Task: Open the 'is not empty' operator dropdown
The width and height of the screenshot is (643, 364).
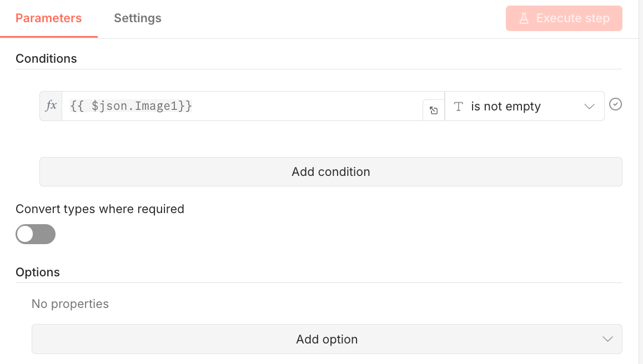Action: (524, 107)
